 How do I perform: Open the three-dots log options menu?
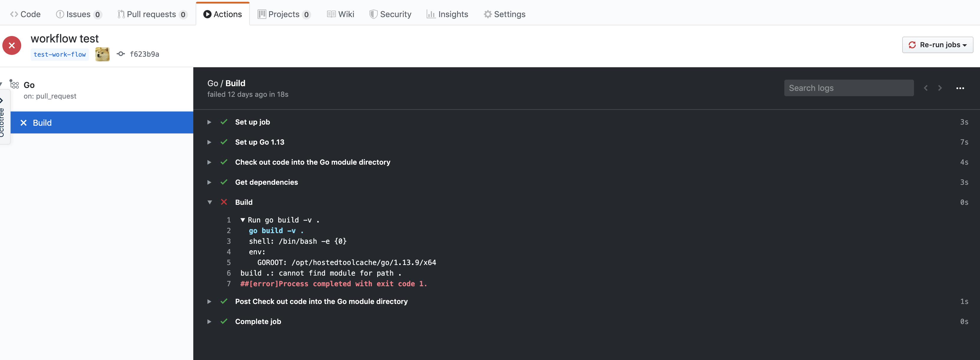[x=960, y=88]
